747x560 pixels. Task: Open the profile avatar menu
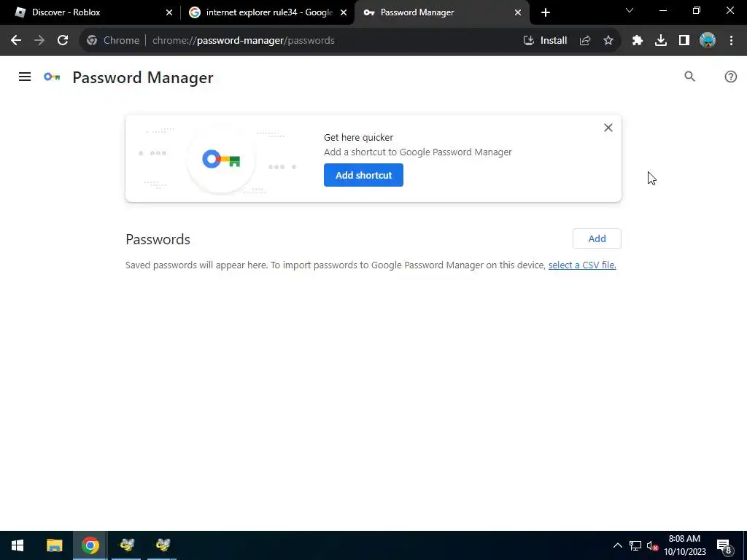pyautogui.click(x=707, y=41)
